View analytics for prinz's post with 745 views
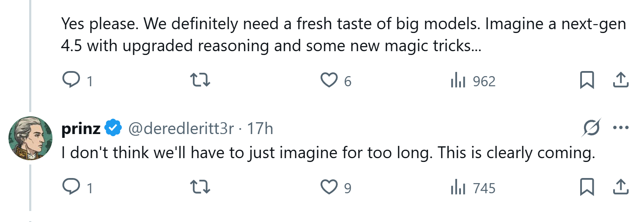Viewport: 644px width, 222px height. (458, 187)
